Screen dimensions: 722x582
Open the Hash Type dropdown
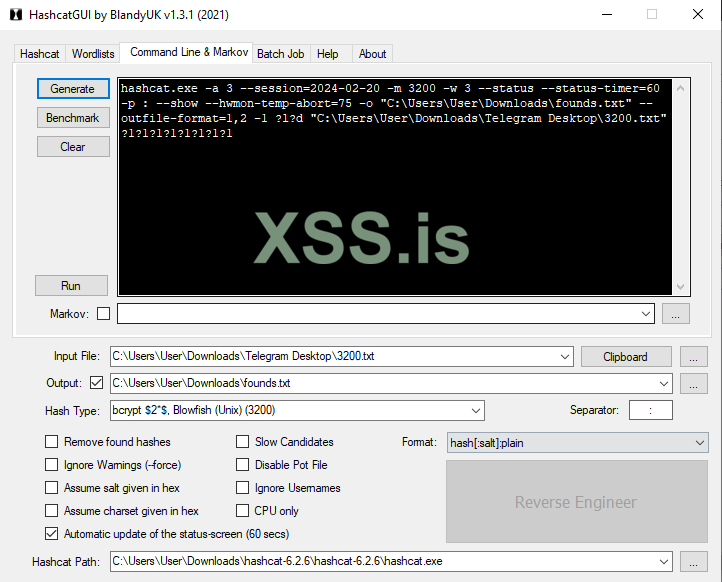point(476,410)
